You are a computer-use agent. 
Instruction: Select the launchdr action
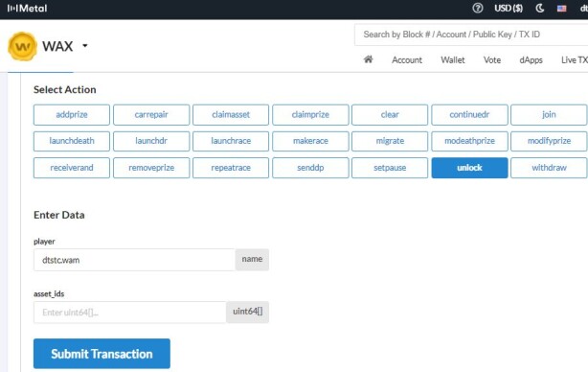click(151, 141)
